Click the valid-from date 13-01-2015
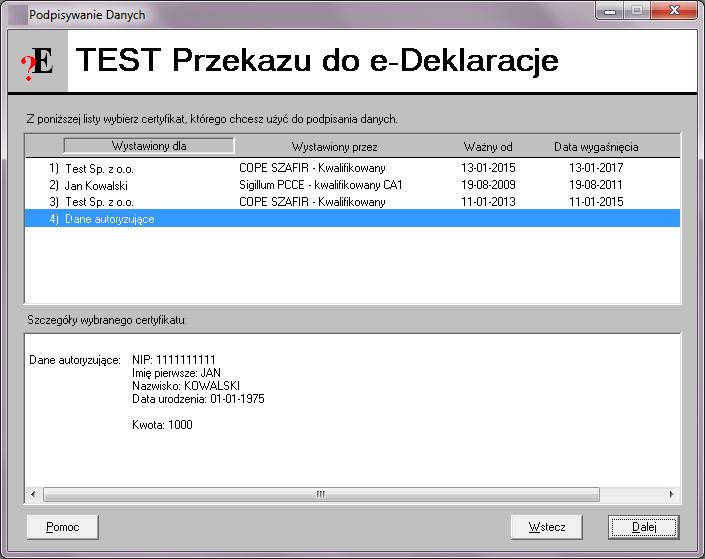The height and width of the screenshot is (559, 705). point(488,168)
